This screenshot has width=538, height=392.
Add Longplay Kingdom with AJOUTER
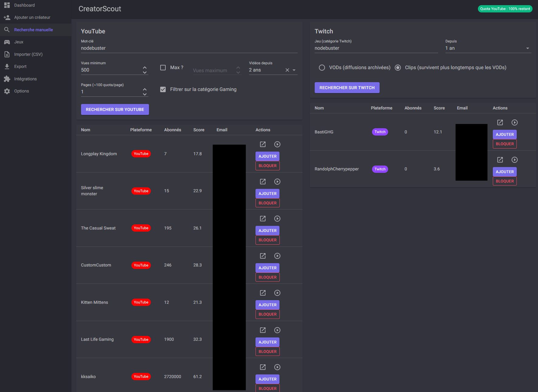[x=268, y=156]
